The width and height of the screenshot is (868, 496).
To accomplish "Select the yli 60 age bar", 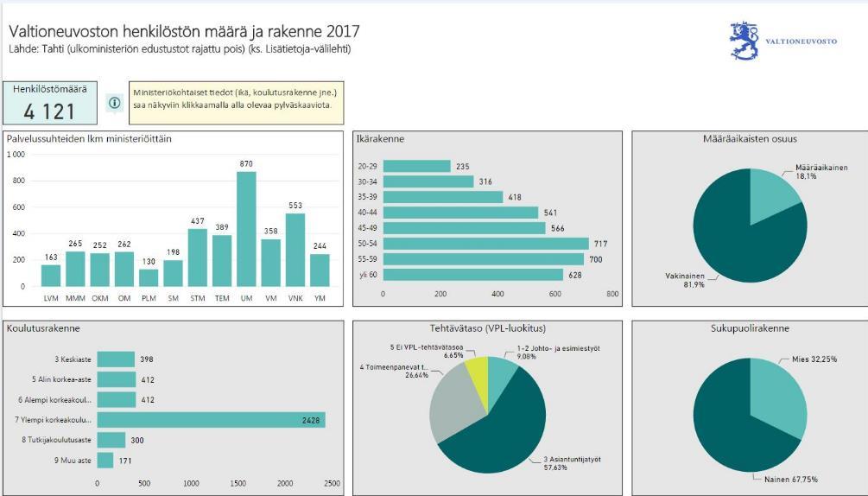I will click(x=473, y=275).
